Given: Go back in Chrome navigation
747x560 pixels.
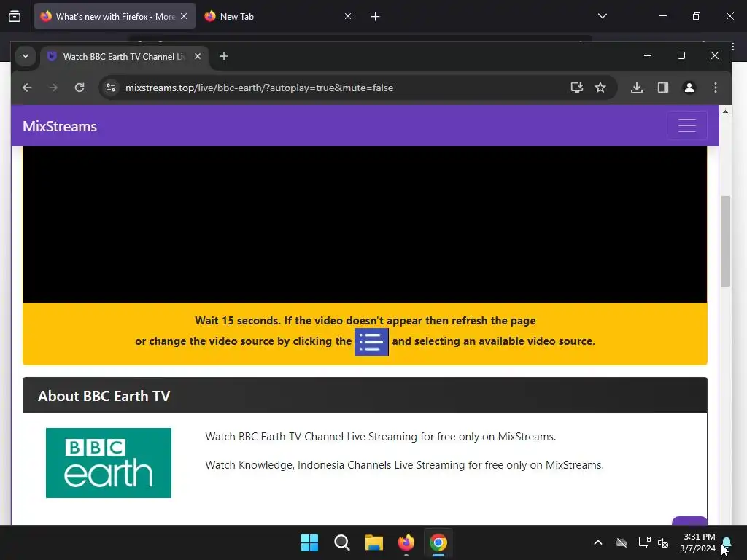Looking at the screenshot, I should click(x=27, y=87).
